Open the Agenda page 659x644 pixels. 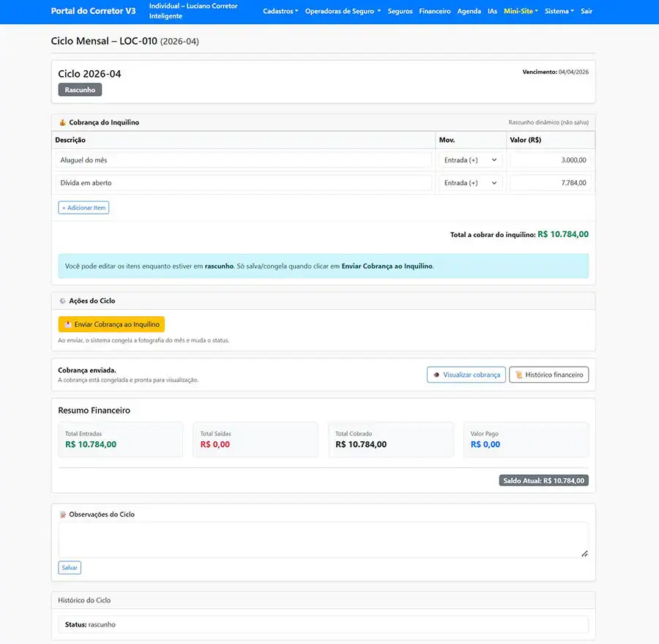click(469, 12)
